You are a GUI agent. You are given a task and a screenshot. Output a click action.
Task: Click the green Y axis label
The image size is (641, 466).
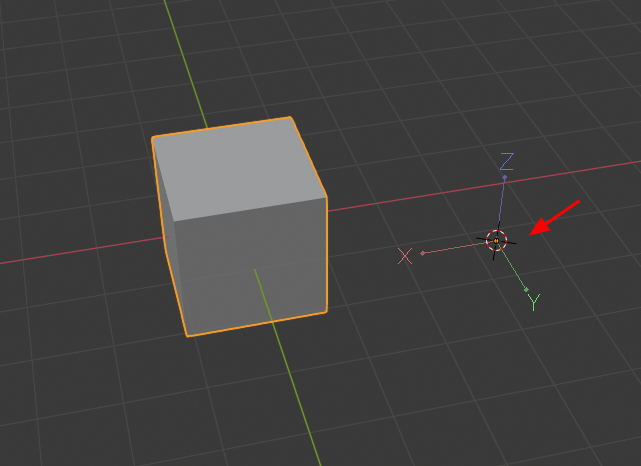tap(534, 302)
